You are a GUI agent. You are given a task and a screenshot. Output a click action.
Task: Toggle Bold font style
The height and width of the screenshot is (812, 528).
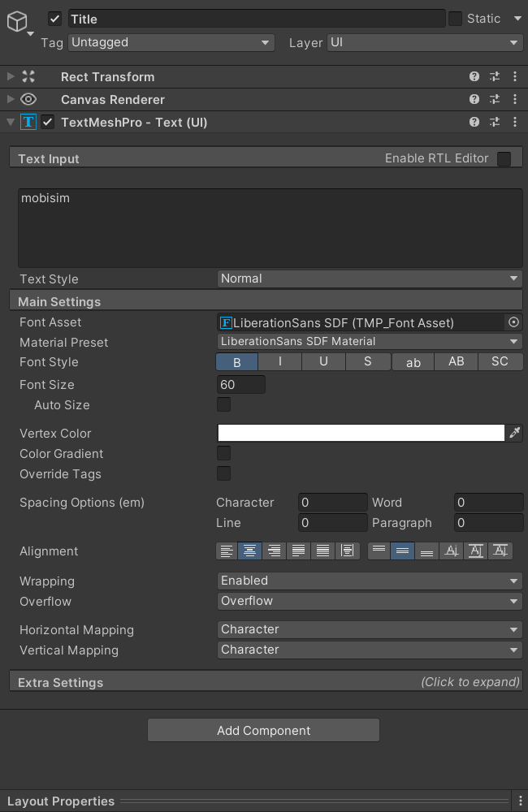[237, 361]
